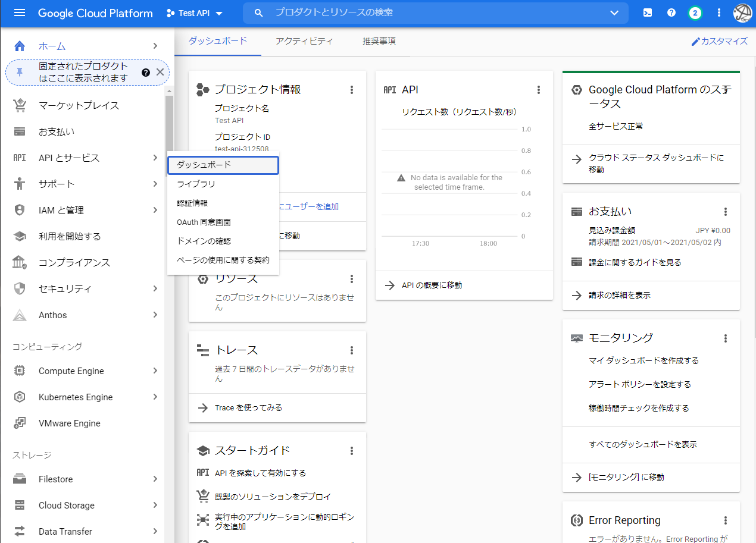Click the search magnifier icon
The image size is (756, 543).
(258, 12)
